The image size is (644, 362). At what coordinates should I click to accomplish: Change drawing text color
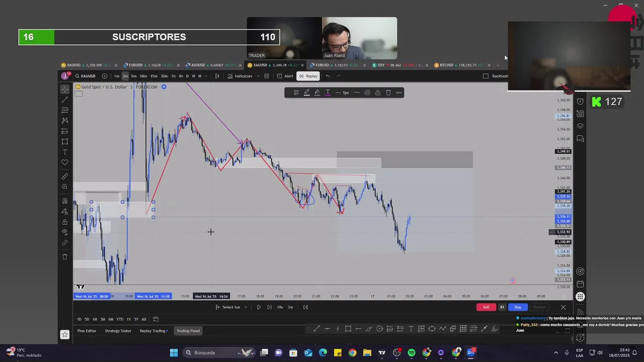pos(328,93)
